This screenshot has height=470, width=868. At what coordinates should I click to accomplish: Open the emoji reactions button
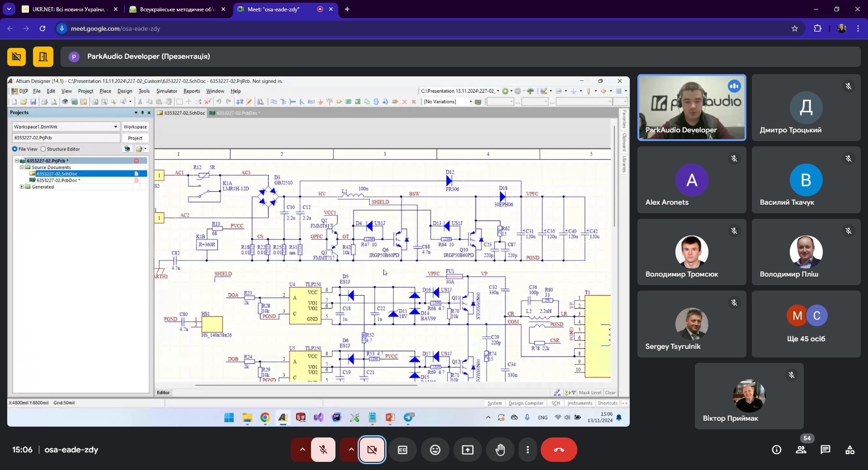(x=435, y=450)
